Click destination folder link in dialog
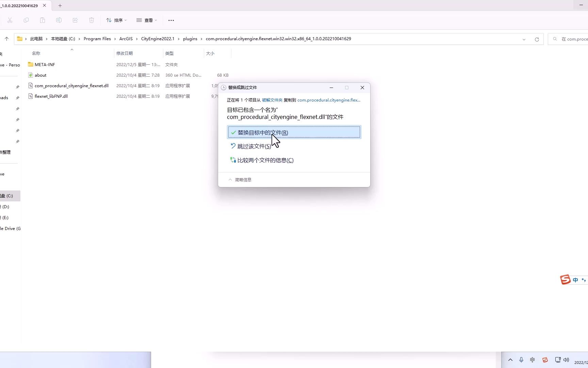This screenshot has height=368, width=588. [x=329, y=100]
